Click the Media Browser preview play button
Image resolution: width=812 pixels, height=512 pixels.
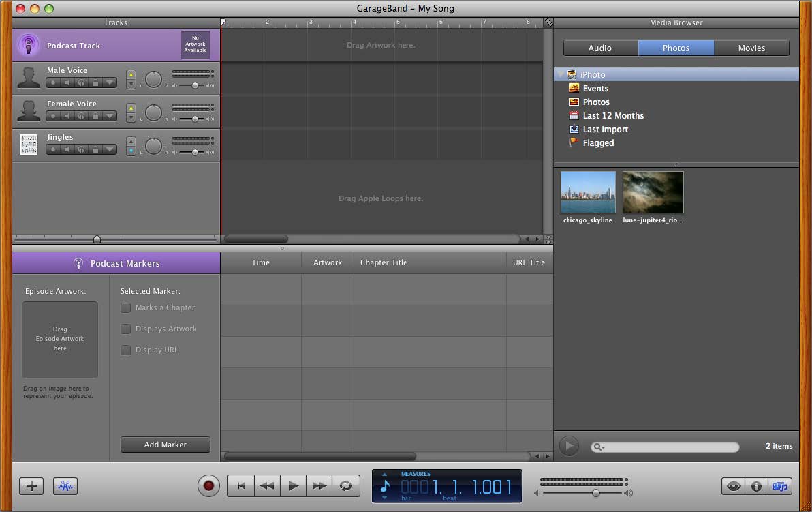[569, 446]
